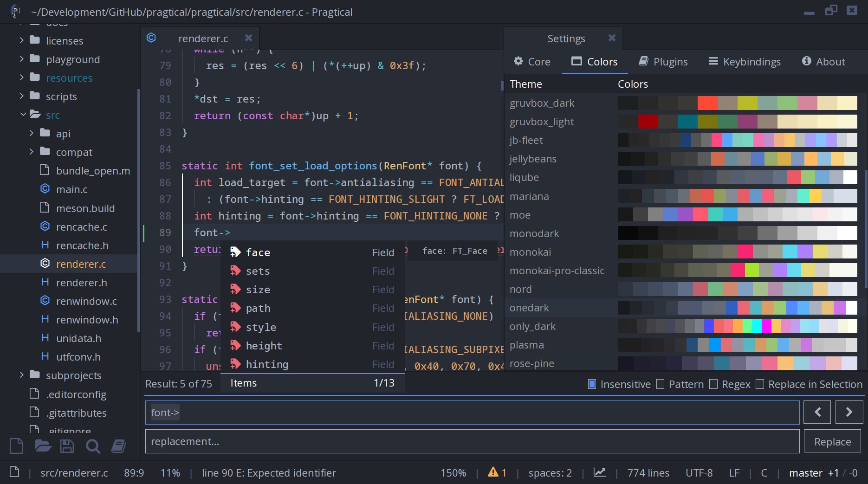868x484 pixels.
Task: Collapse the src folder
Action: click(x=23, y=114)
